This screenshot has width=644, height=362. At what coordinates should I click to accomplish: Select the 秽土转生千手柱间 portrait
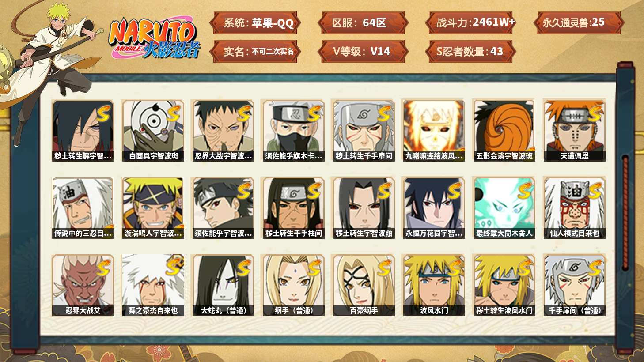point(293,208)
